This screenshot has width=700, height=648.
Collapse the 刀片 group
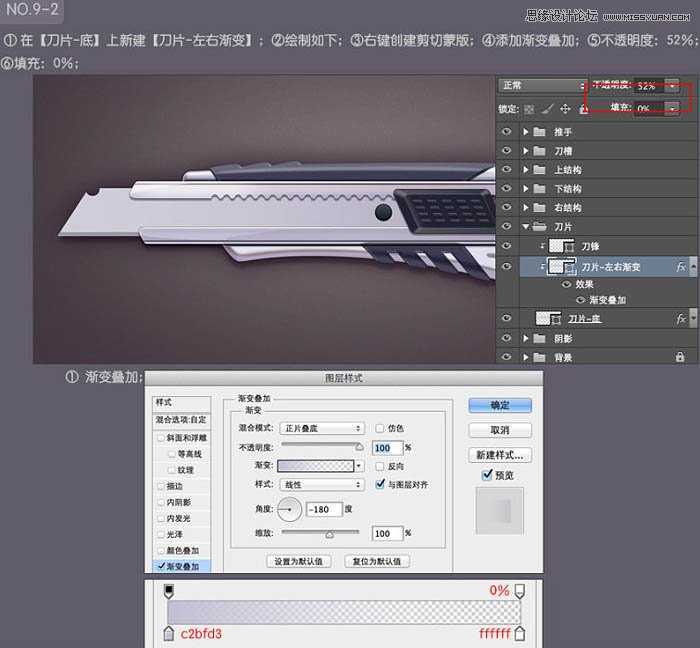(526, 227)
